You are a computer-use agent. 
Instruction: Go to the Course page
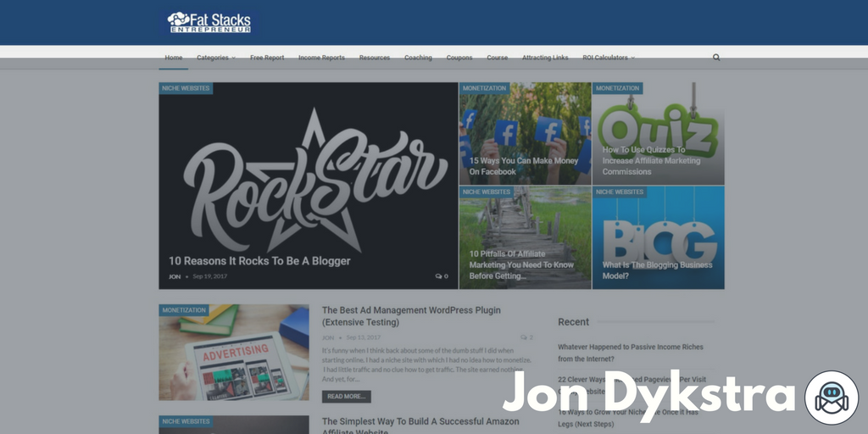pos(497,58)
